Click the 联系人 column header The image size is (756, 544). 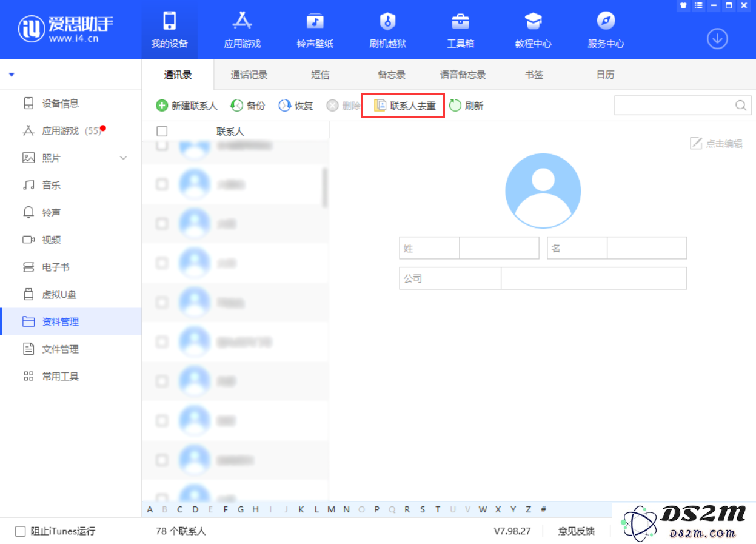[x=230, y=131]
